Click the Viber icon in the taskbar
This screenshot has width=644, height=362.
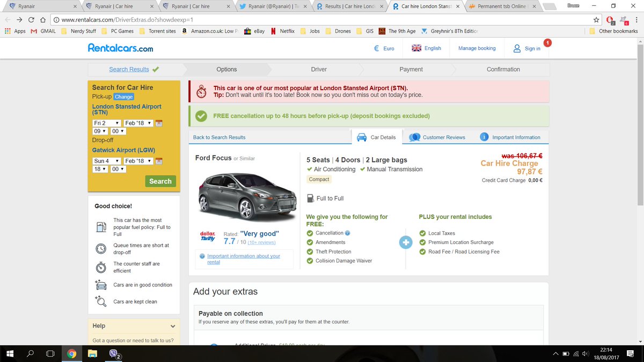click(x=114, y=353)
